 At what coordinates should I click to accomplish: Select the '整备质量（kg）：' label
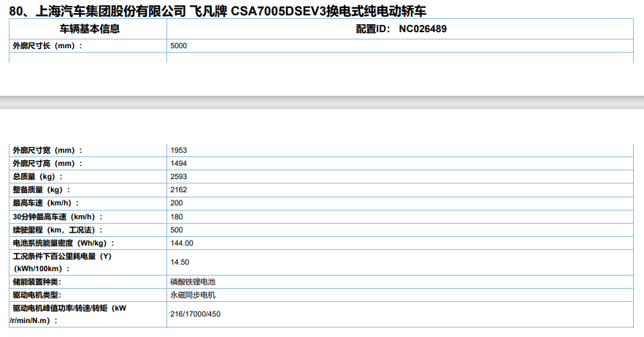[42, 189]
